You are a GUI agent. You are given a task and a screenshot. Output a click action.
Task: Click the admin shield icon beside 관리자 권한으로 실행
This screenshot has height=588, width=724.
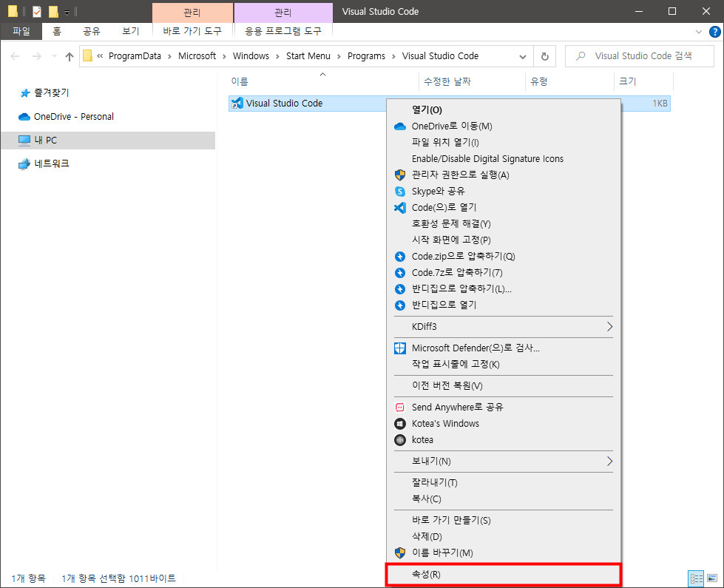[x=400, y=175]
